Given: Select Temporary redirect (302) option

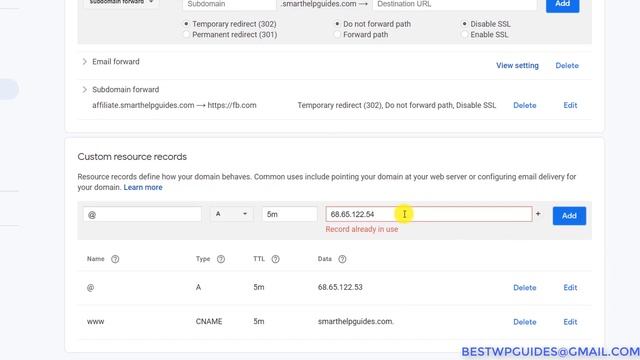Looking at the screenshot, I should 187,24.
